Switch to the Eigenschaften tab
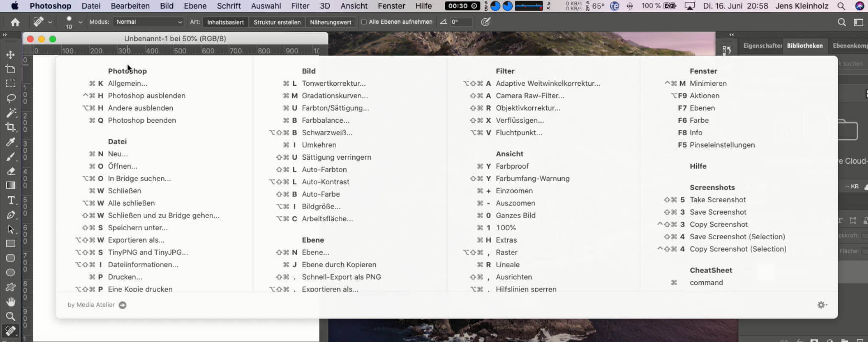 tap(762, 46)
